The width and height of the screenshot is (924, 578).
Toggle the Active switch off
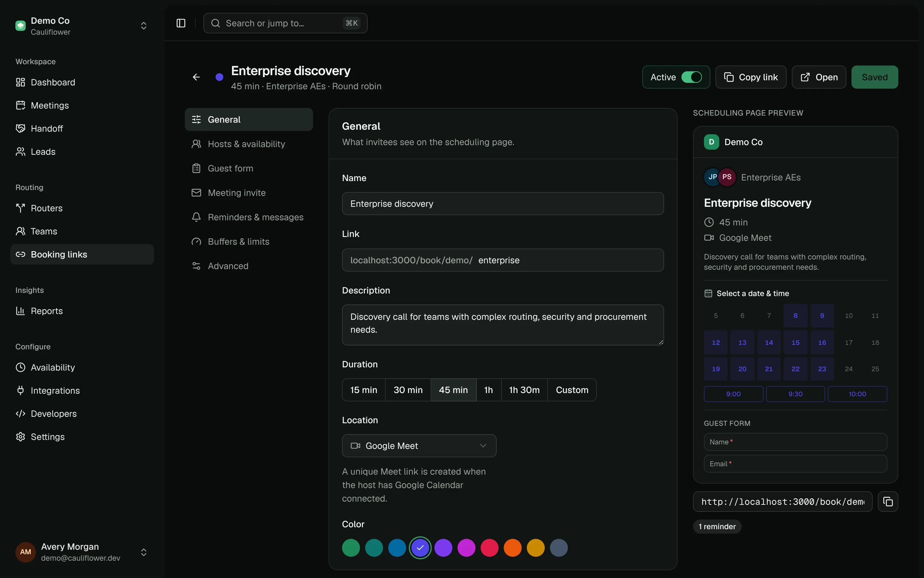click(x=691, y=77)
